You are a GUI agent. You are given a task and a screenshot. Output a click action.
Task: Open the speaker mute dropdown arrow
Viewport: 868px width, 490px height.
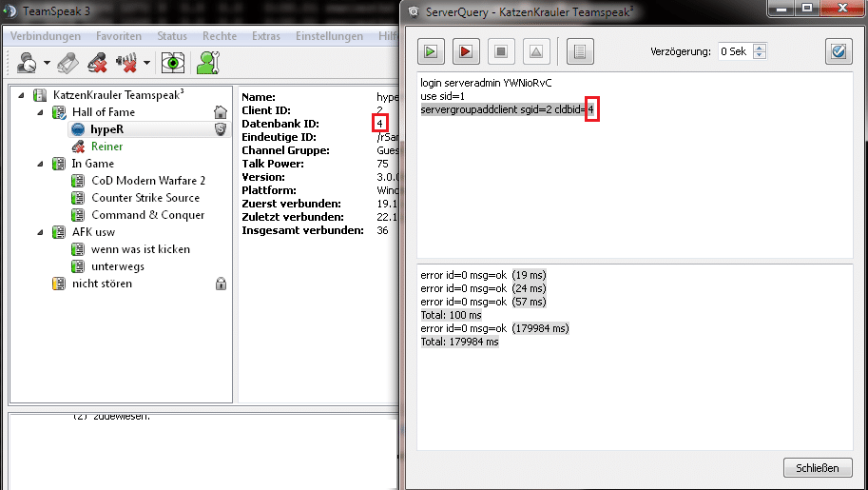[x=146, y=63]
